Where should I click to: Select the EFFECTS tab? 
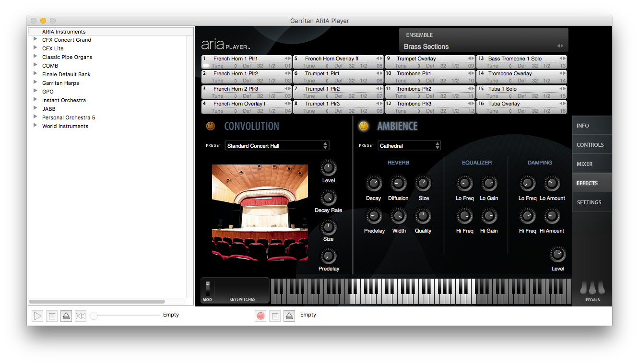pos(592,183)
